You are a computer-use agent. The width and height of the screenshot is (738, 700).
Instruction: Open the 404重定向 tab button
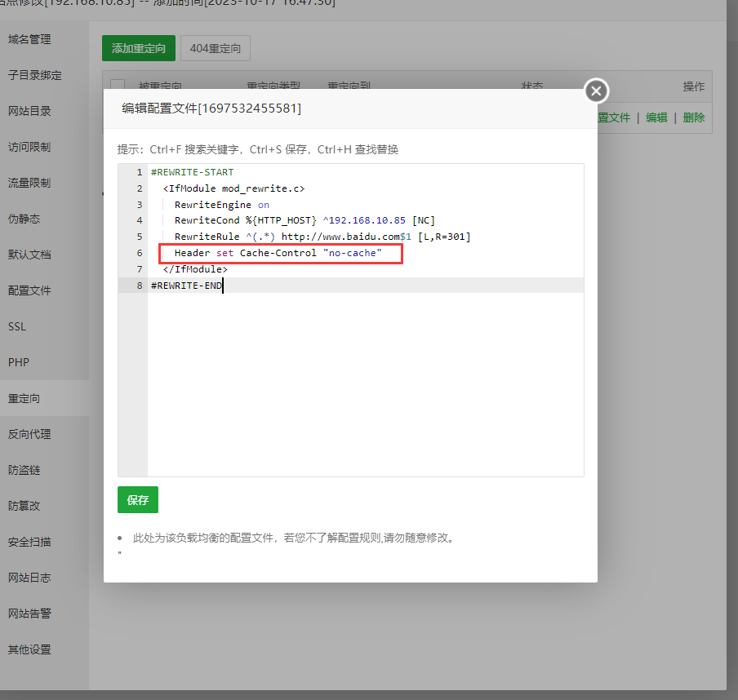point(215,48)
